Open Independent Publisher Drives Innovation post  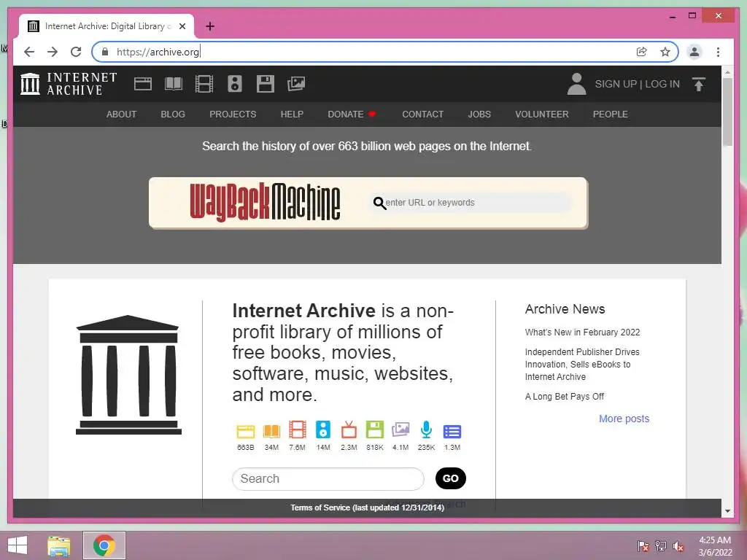582,365
